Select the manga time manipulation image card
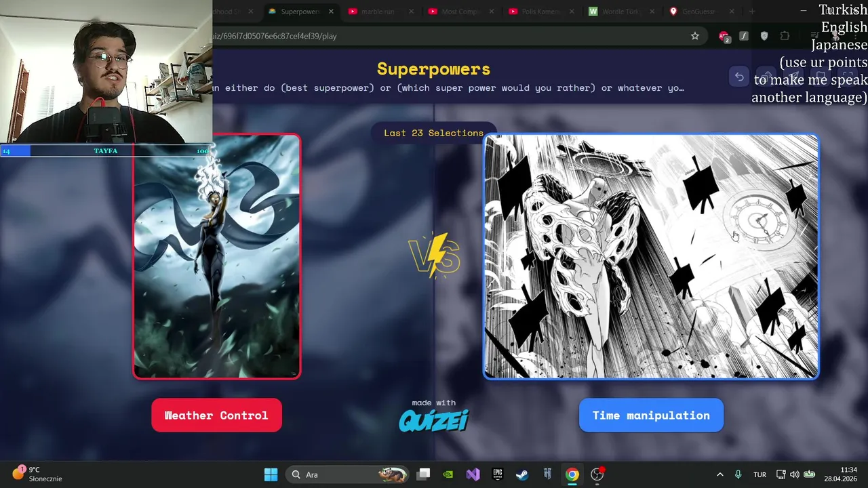868x488 pixels. point(651,256)
